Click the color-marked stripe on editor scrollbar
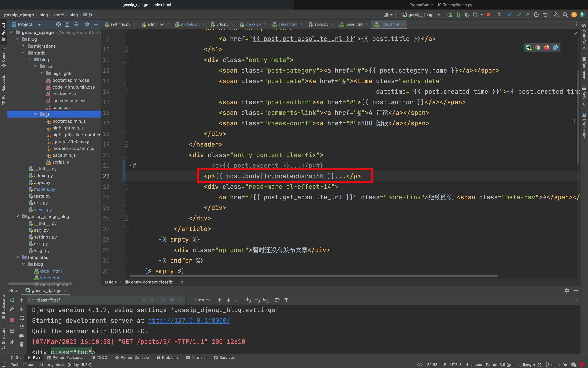This screenshot has width=588, height=368. coord(574,121)
